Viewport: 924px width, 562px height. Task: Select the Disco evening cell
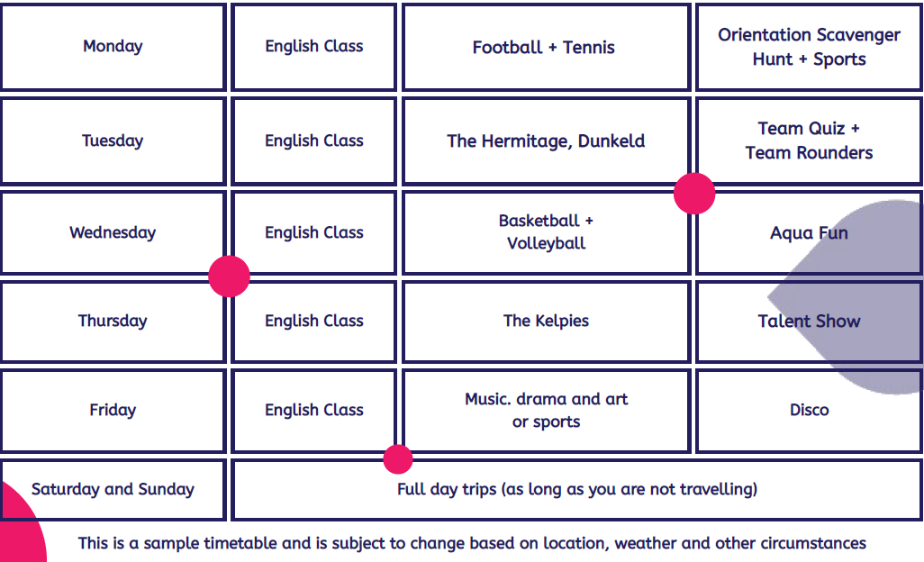coord(809,410)
